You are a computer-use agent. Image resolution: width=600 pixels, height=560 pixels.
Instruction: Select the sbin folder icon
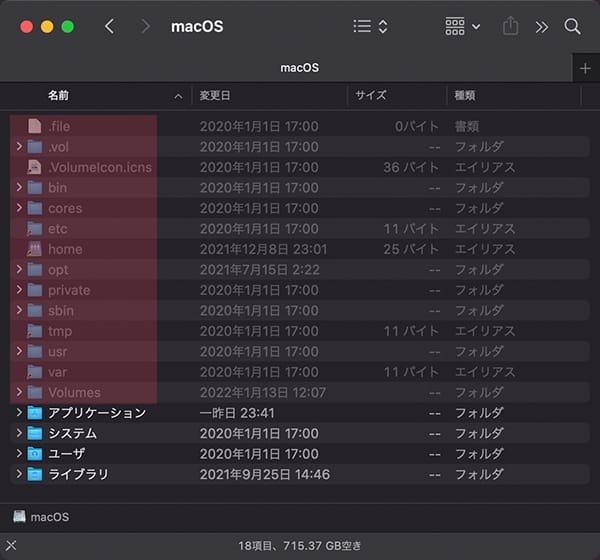coord(34,310)
